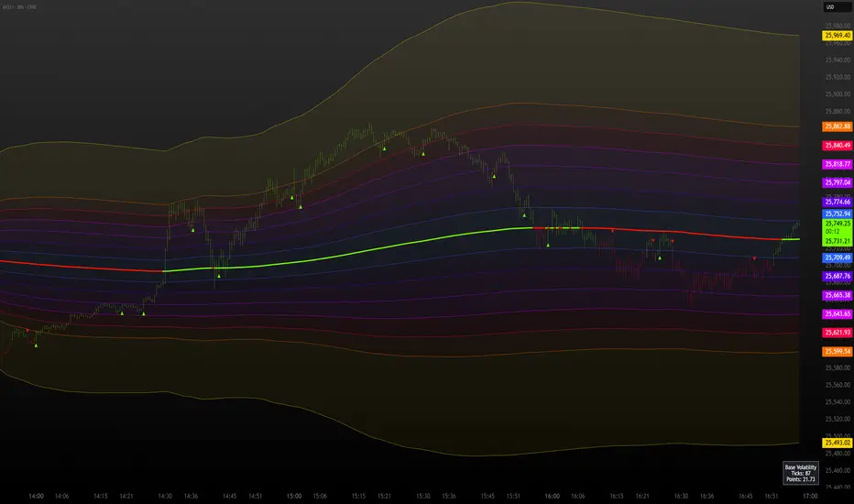This screenshot has width=854, height=504.
Task: Click the 16:45 time axis label
Action: click(x=746, y=497)
